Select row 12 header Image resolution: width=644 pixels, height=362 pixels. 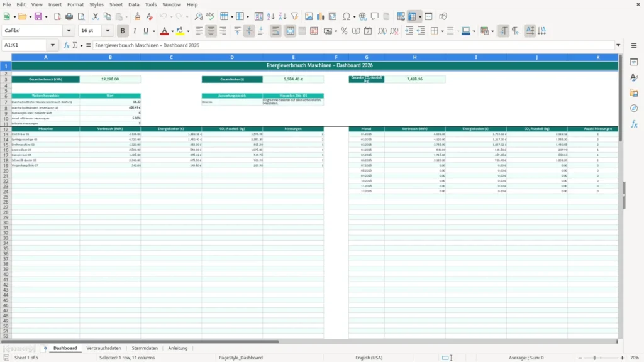tap(6, 129)
